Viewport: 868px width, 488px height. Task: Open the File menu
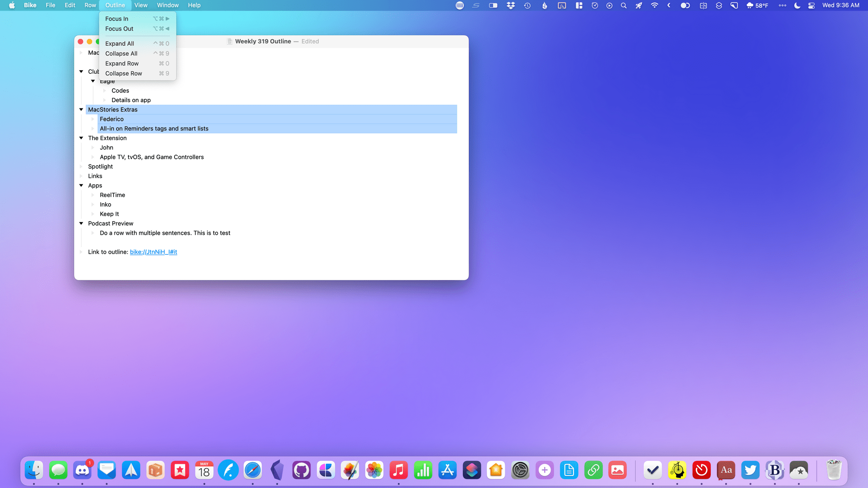coord(50,6)
